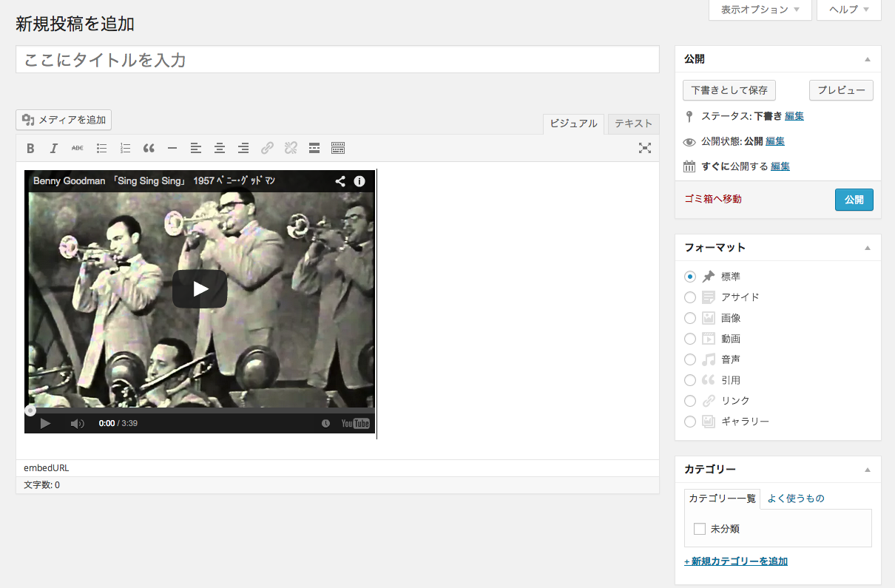Align text center
This screenshot has height=588, width=895.
pyautogui.click(x=220, y=149)
